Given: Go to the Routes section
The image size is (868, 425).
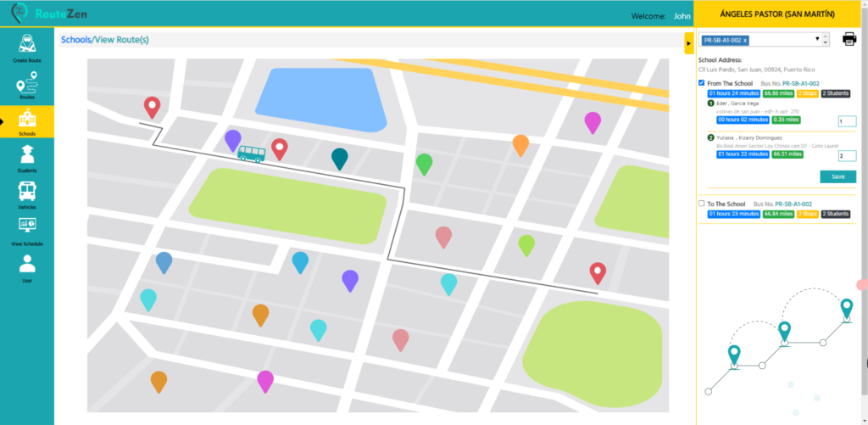Looking at the screenshot, I should 27,85.
